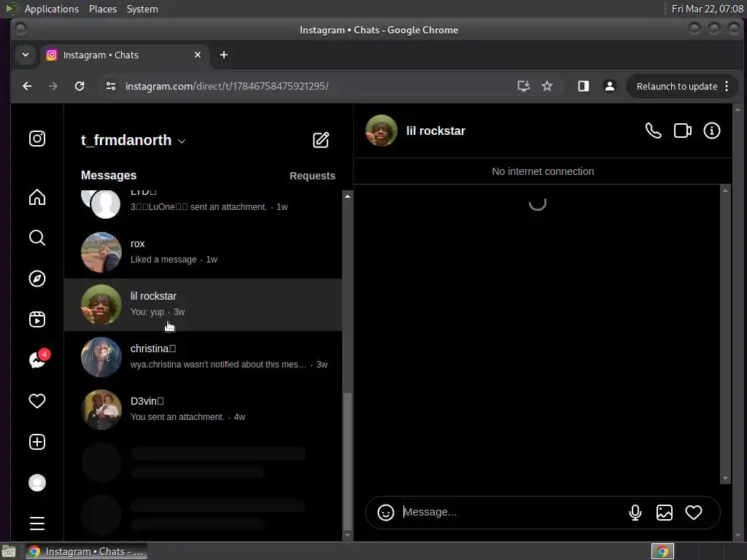Viewport: 747px width, 560px height.
Task: Click the Message text input field
Action: pyautogui.click(x=512, y=513)
